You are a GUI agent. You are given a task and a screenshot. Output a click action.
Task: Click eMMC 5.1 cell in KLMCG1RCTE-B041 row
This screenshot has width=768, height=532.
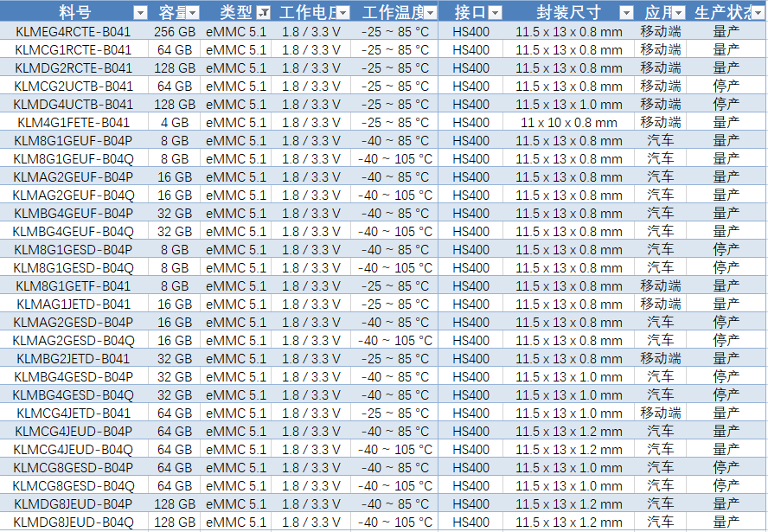235,50
